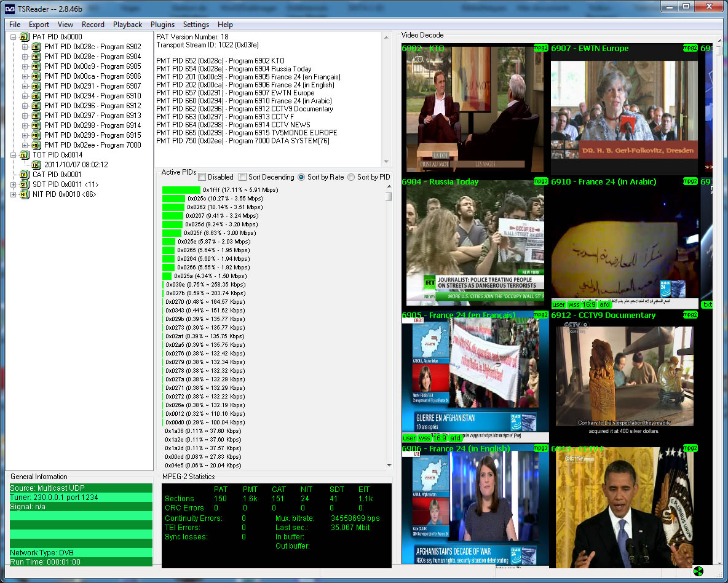Click Active PIDs list scrollbar down arrow
Screen dimensions: 728x583
coord(389,465)
